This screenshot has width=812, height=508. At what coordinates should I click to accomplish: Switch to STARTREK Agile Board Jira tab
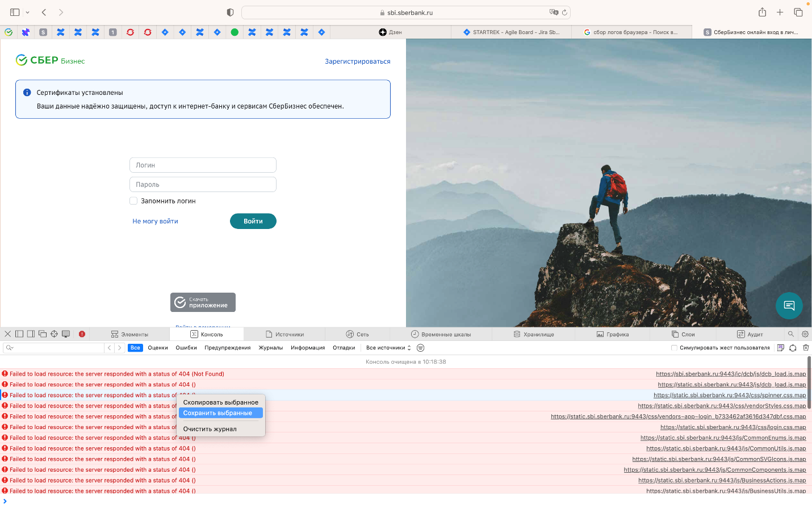511,32
